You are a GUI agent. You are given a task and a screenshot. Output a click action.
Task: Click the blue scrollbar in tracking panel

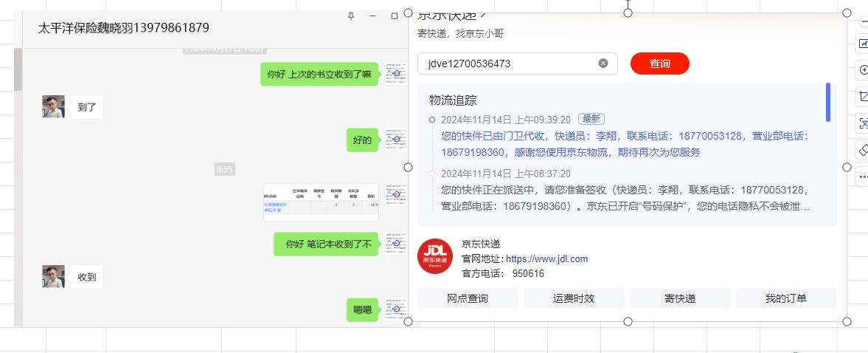pyautogui.click(x=828, y=102)
